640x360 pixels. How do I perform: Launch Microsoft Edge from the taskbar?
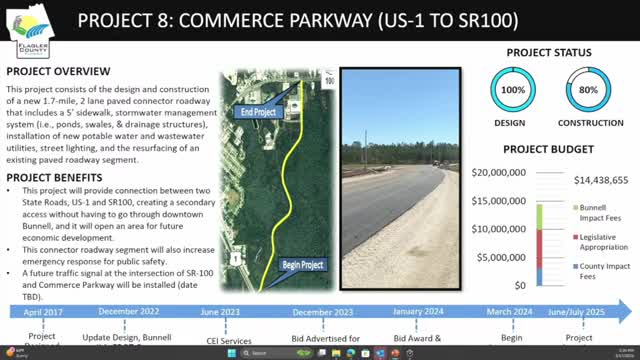[351, 353]
